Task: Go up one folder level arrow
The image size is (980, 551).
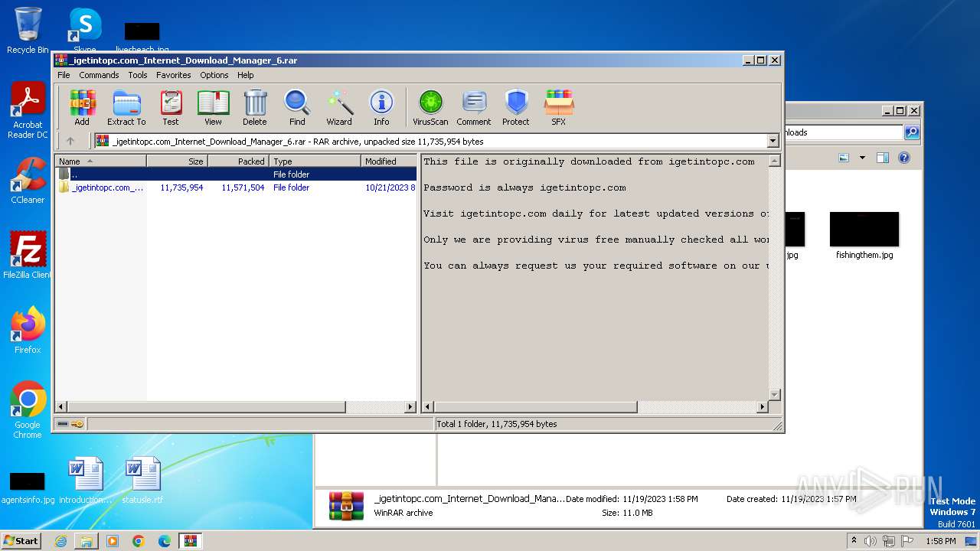Action: point(70,141)
